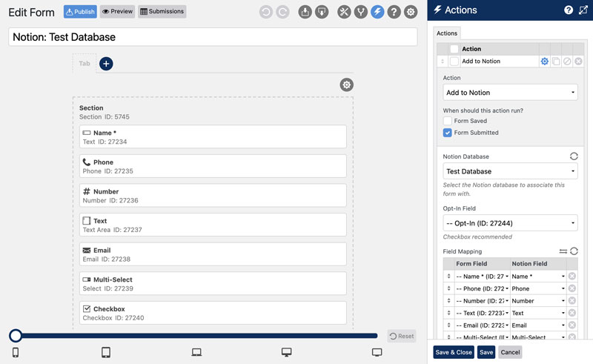Click the Cancel button
The image size is (593, 364).
tap(510, 352)
